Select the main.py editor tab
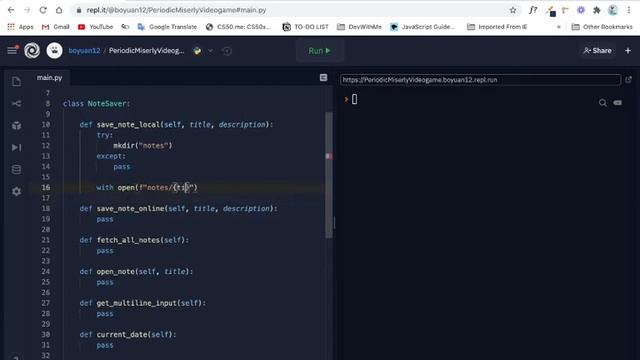Screen dimensions: 640x360 click(49, 78)
